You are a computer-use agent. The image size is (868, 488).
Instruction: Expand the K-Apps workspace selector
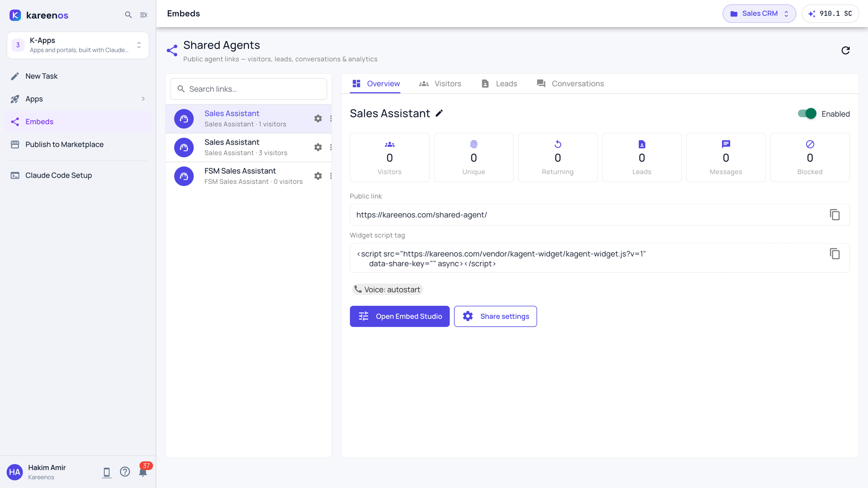[x=78, y=45]
